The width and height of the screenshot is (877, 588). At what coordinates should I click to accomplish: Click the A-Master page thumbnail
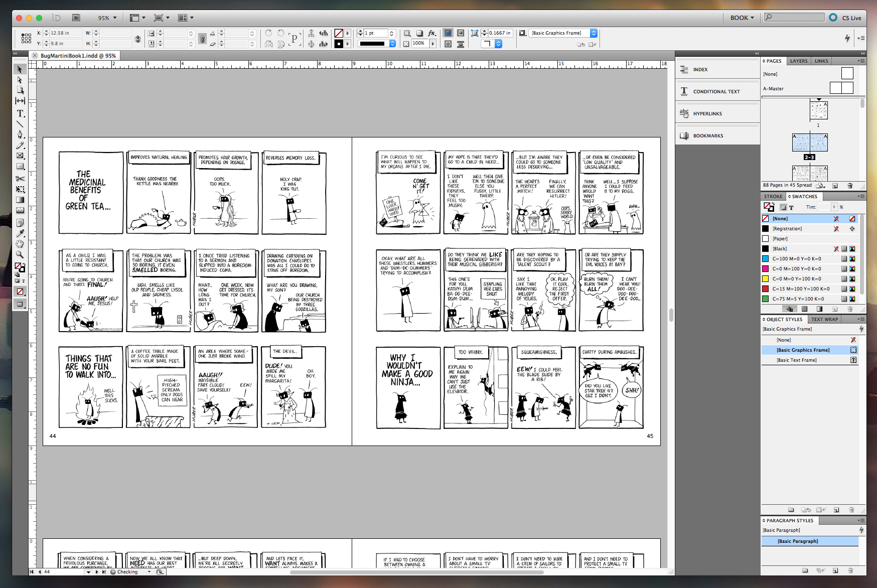(x=841, y=88)
